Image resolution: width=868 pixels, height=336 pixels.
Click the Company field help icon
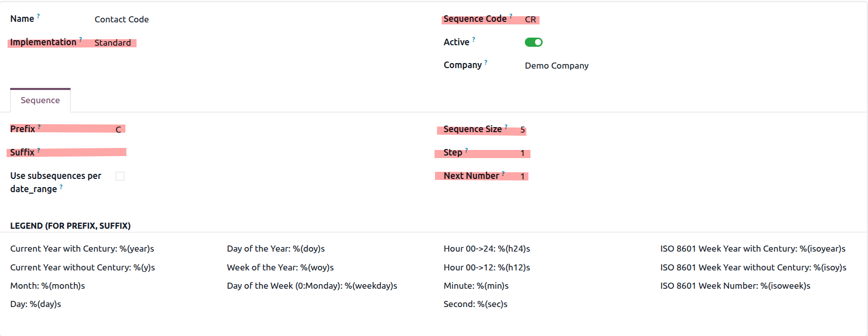coord(486,62)
